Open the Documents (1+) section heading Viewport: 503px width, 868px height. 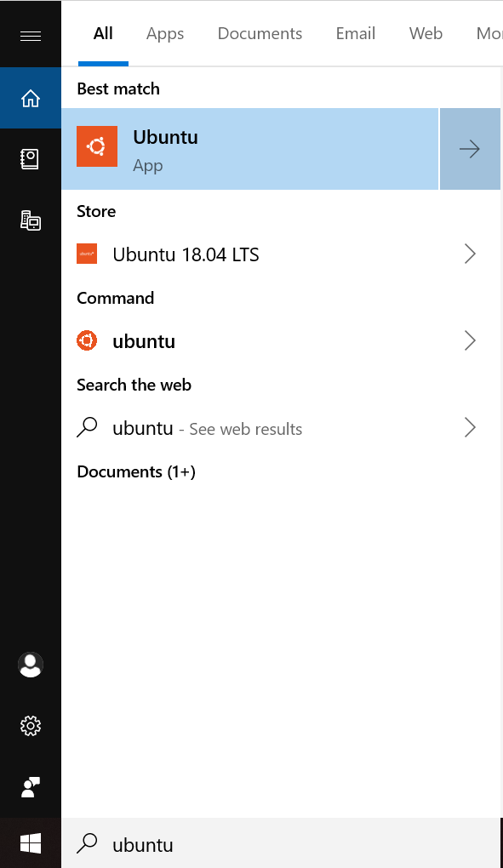click(136, 471)
